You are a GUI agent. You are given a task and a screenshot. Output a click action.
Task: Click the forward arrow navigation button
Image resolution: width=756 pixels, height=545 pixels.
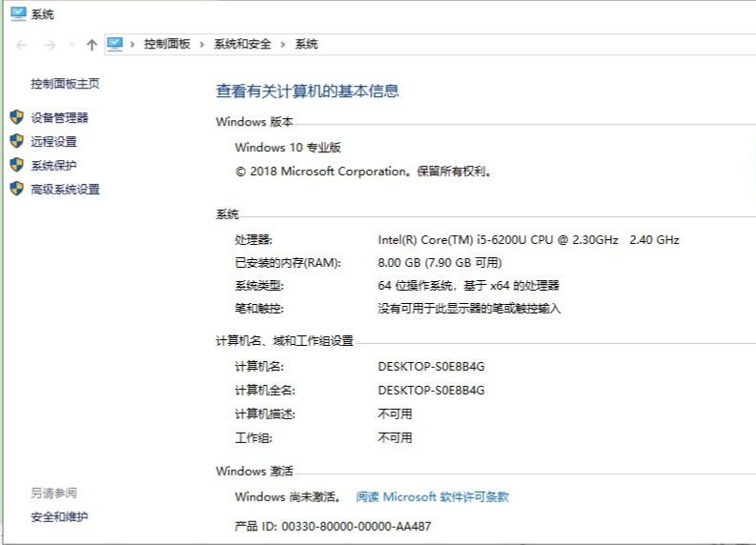tap(49, 45)
